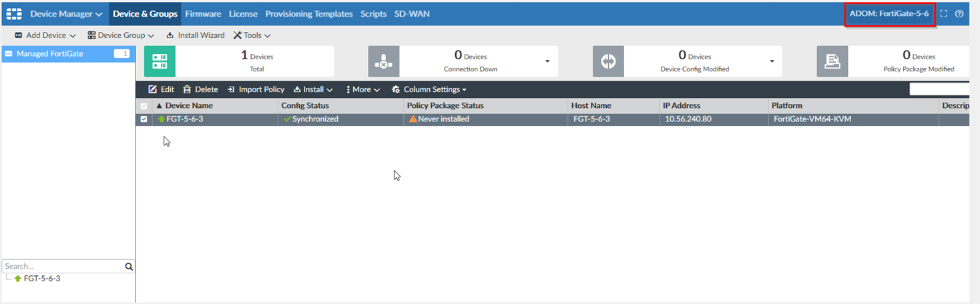Open the Scripts tab

(x=373, y=13)
